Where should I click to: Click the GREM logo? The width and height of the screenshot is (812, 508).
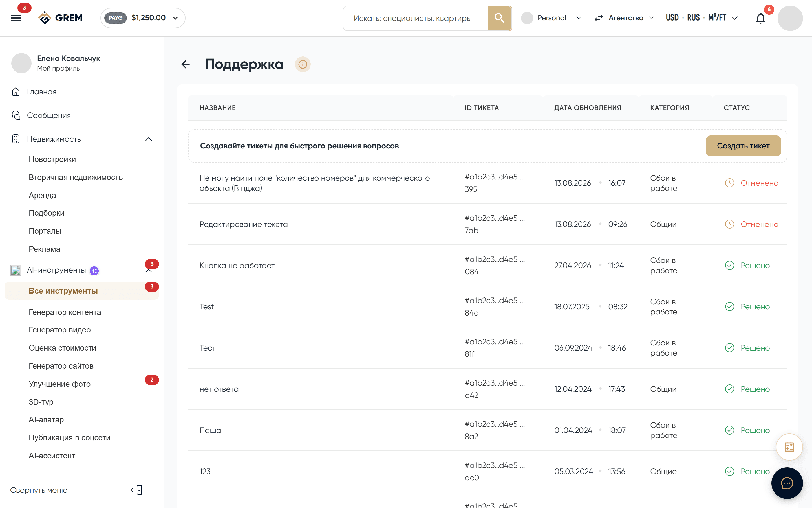(60, 18)
